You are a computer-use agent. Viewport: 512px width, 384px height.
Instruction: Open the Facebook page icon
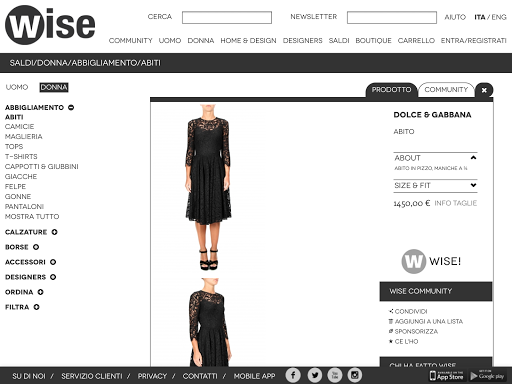293,375
